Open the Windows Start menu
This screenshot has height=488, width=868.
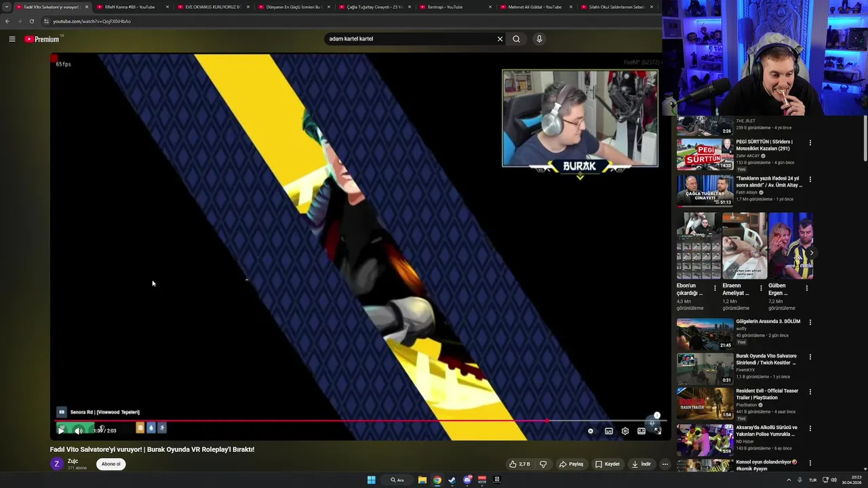click(372, 480)
